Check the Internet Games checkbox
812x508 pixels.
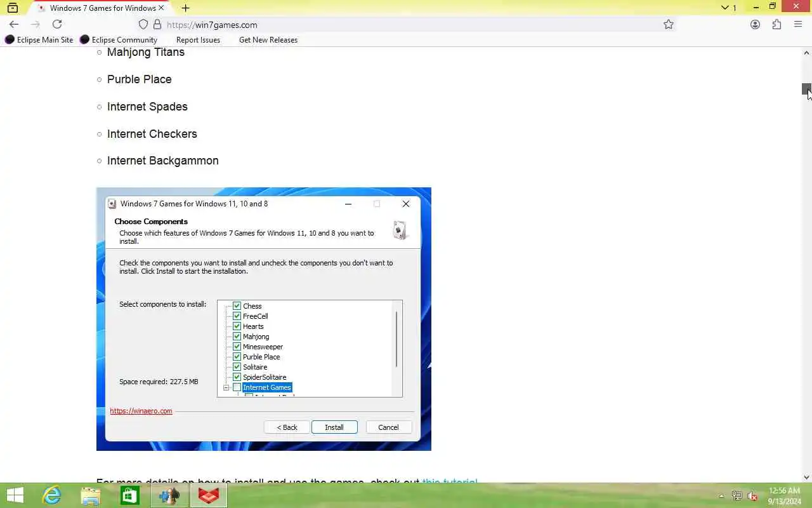point(237,387)
